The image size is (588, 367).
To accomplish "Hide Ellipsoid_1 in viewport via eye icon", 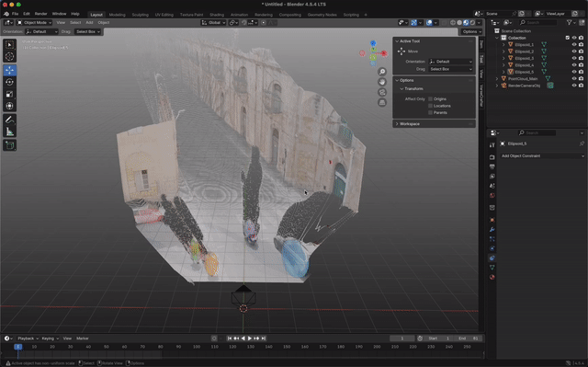I will point(573,45).
